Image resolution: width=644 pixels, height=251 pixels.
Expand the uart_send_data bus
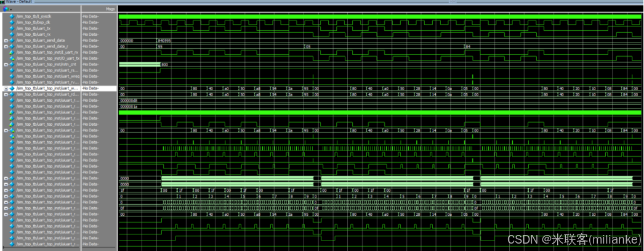[6, 40]
